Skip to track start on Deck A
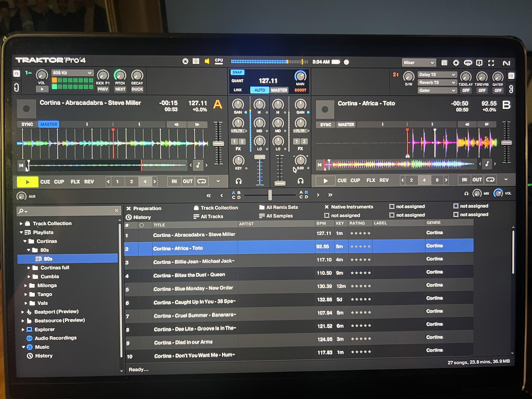 [21, 165]
